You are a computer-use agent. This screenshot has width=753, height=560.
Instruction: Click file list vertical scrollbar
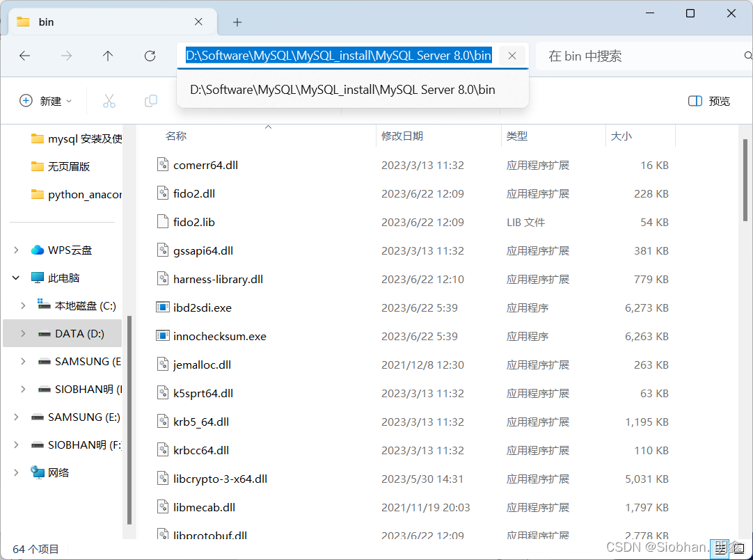745,180
